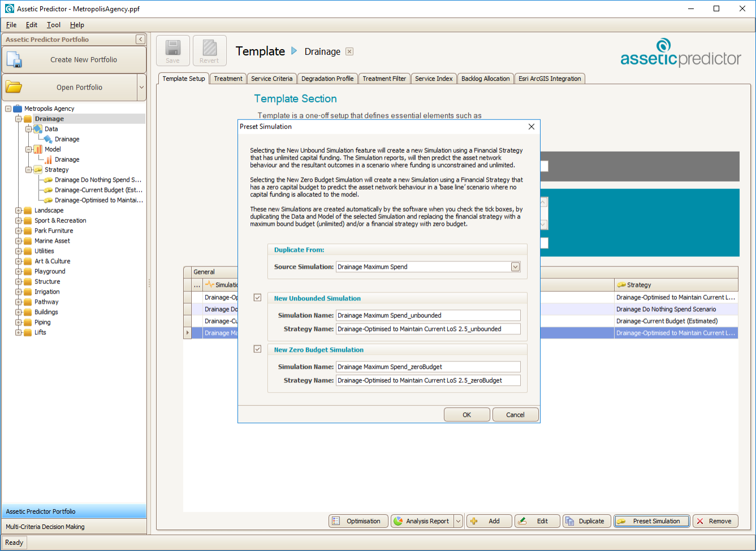The width and height of the screenshot is (756, 551).
Task: Open the Analysis Report pie chart icon
Action: click(399, 521)
